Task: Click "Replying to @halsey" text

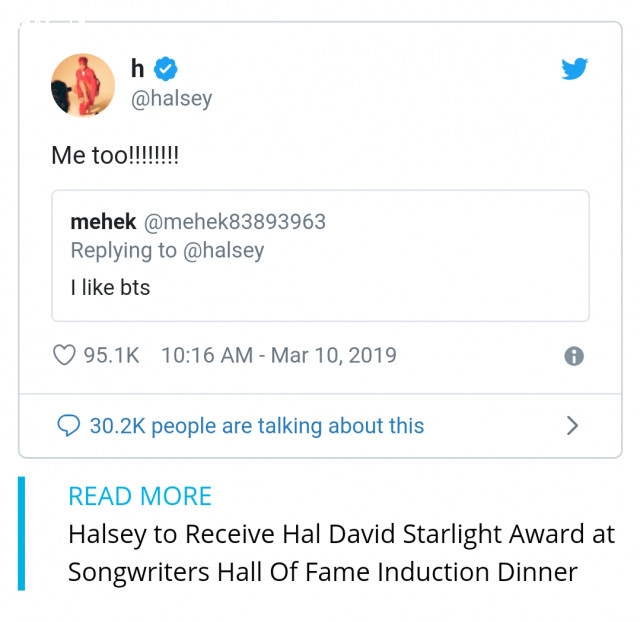Action: click(x=167, y=251)
